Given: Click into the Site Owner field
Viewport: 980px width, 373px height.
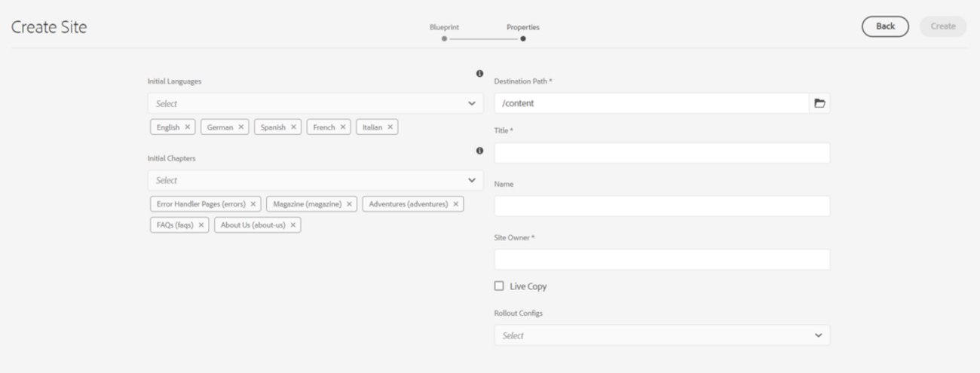Looking at the screenshot, I should [x=661, y=260].
